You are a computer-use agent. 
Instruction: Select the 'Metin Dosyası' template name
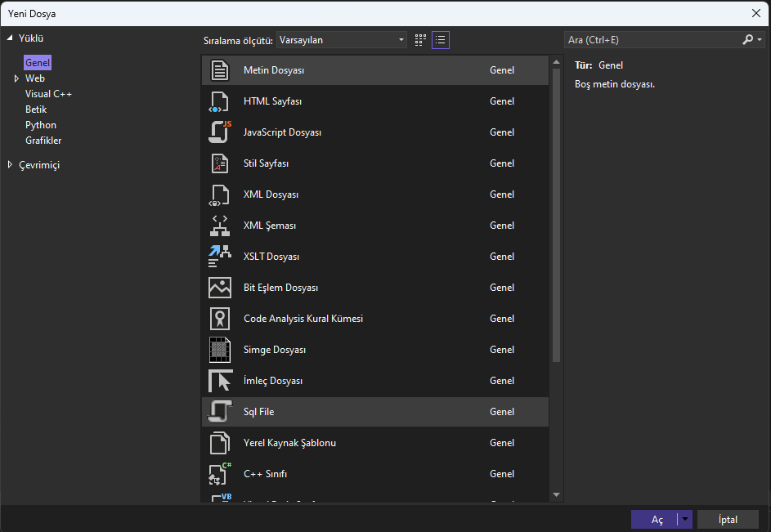pyautogui.click(x=274, y=70)
